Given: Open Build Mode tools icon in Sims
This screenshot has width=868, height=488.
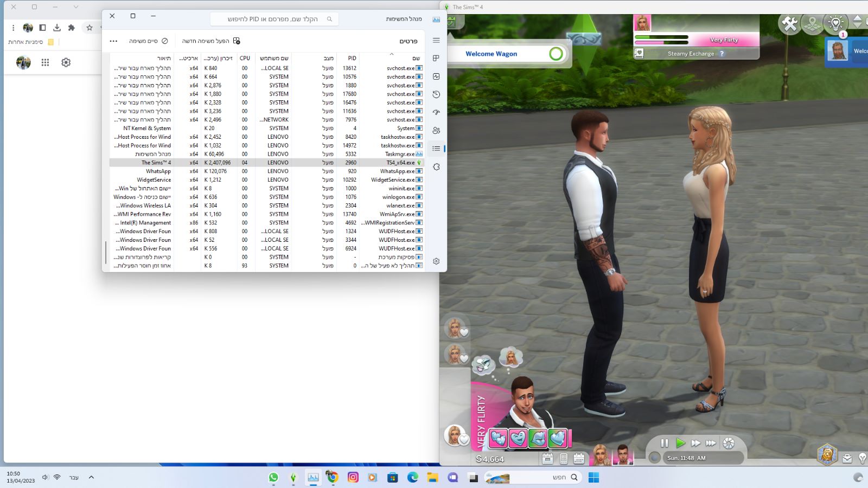Looking at the screenshot, I should pyautogui.click(x=790, y=24).
